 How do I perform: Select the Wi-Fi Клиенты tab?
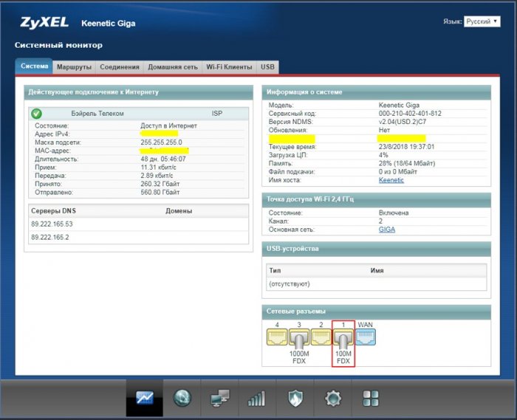pyautogui.click(x=229, y=67)
